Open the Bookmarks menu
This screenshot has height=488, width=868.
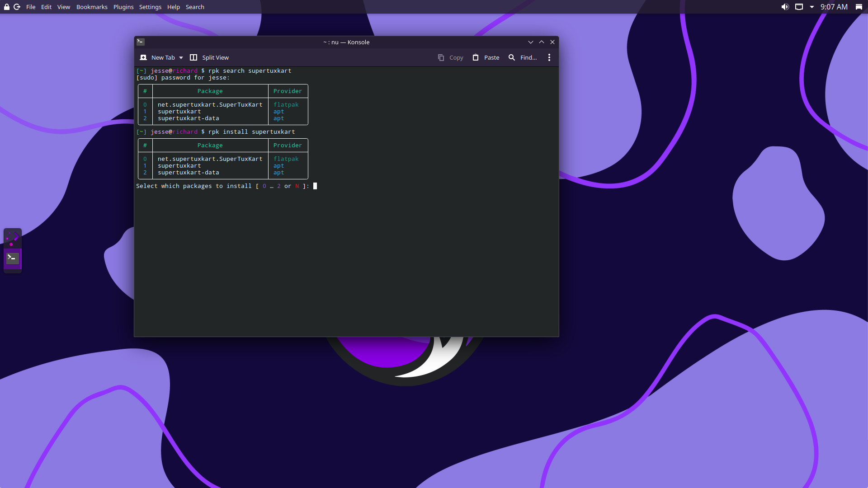92,7
